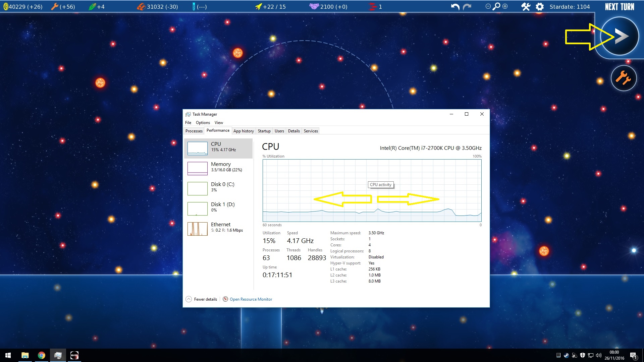644x362 pixels.
Task: Click the purple handshake diplomacy icon
Action: pyautogui.click(x=314, y=6)
